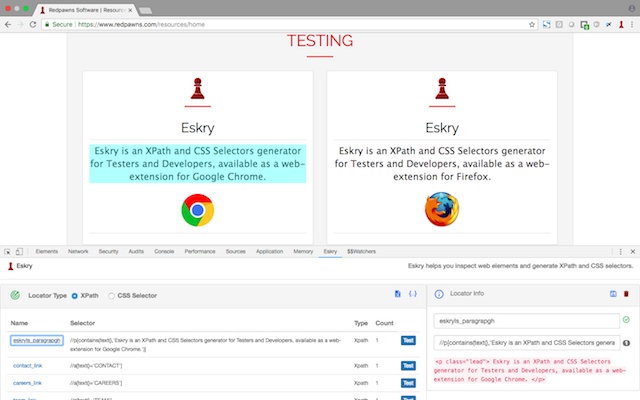Click the save icon in Locator Info header

click(x=613, y=294)
